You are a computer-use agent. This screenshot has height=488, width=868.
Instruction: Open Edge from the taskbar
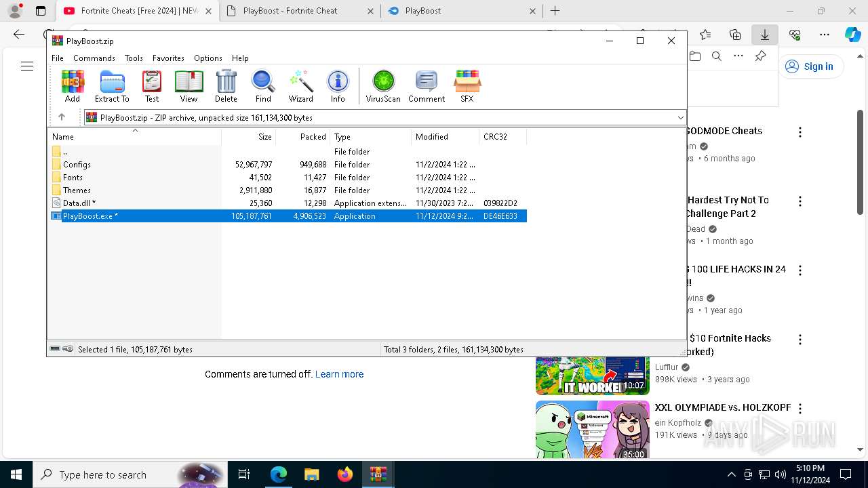[x=279, y=474]
